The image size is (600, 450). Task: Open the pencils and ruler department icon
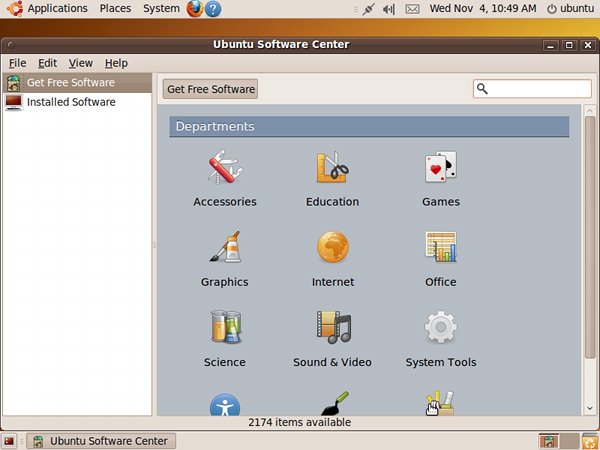(x=440, y=403)
